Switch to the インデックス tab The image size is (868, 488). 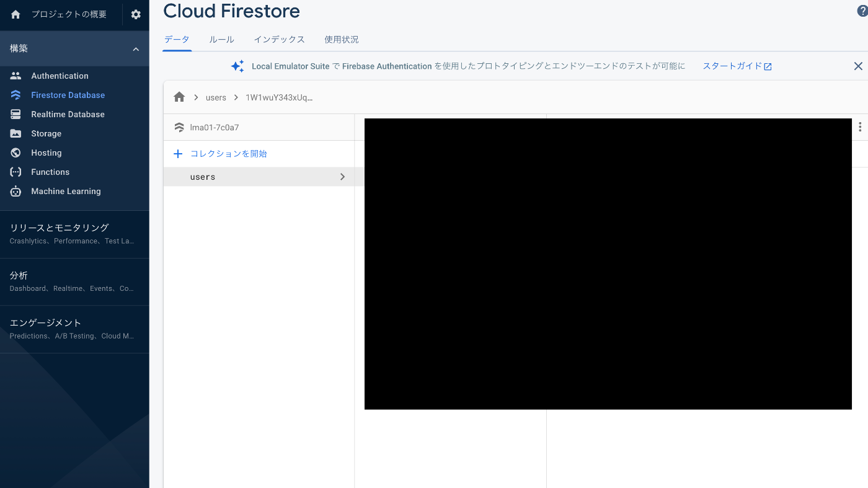pos(279,39)
